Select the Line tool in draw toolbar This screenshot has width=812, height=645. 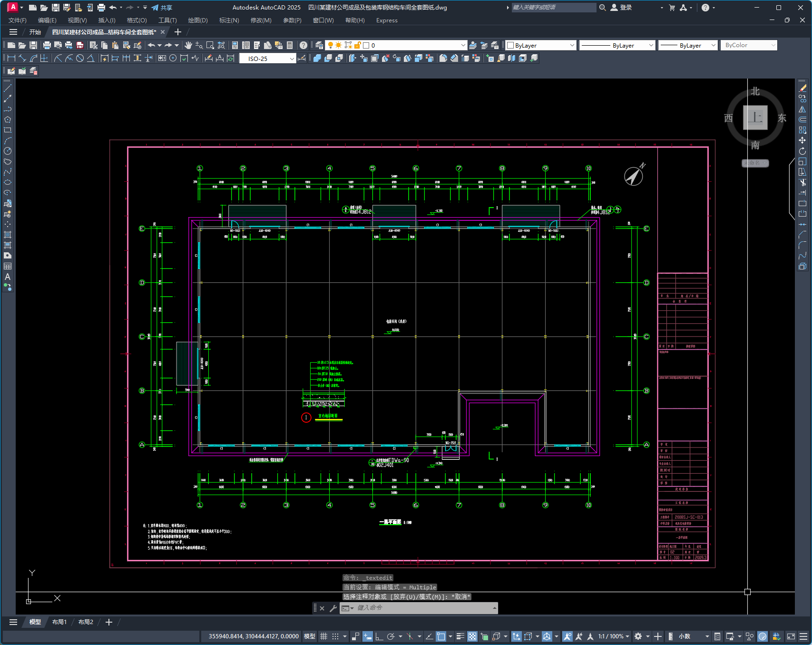point(8,88)
